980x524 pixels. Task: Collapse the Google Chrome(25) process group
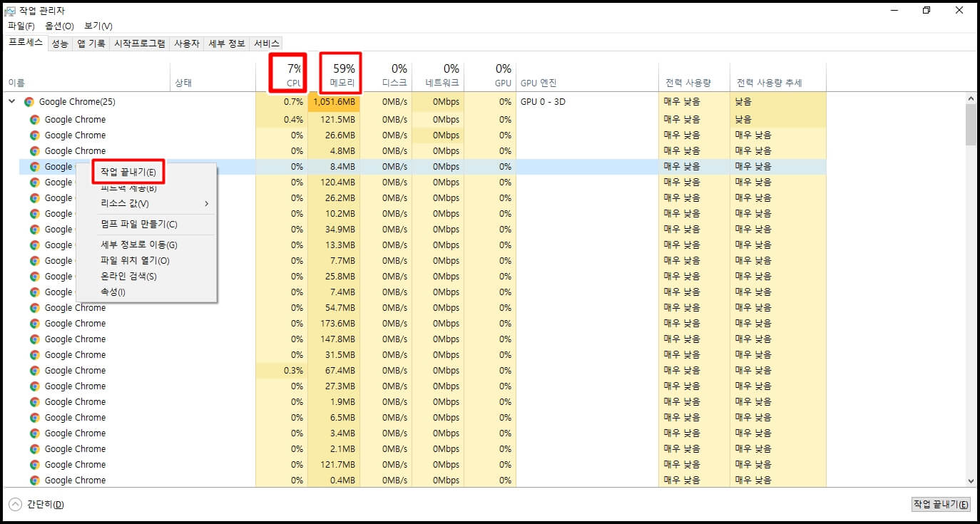11,102
